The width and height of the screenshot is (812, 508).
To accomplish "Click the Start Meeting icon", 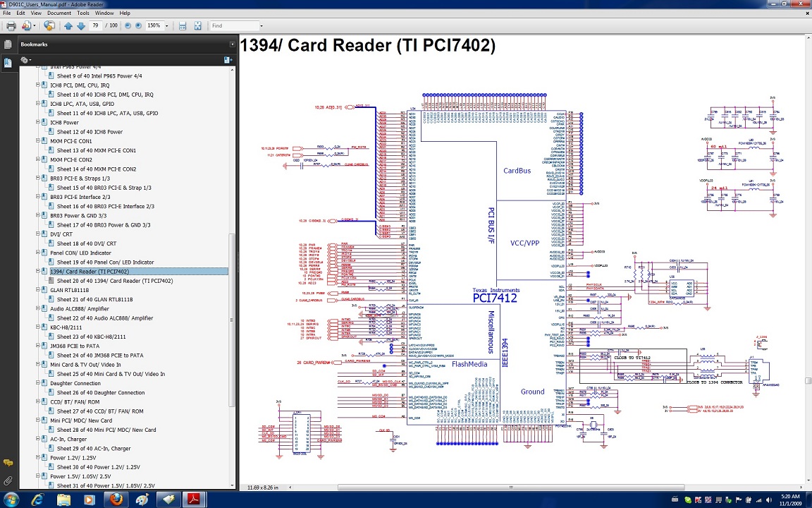I will 50,25.
